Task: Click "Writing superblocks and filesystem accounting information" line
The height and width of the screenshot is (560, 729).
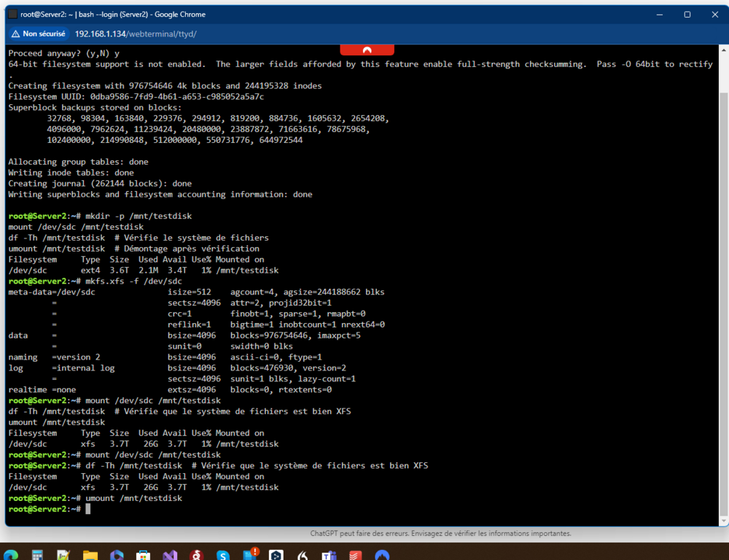Action: pos(160,195)
